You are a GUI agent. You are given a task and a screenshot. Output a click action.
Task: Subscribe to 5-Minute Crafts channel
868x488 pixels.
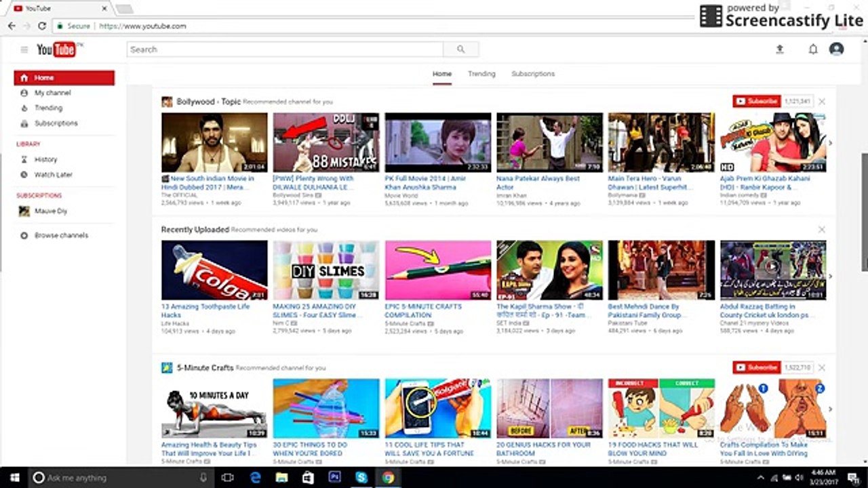[x=757, y=368]
